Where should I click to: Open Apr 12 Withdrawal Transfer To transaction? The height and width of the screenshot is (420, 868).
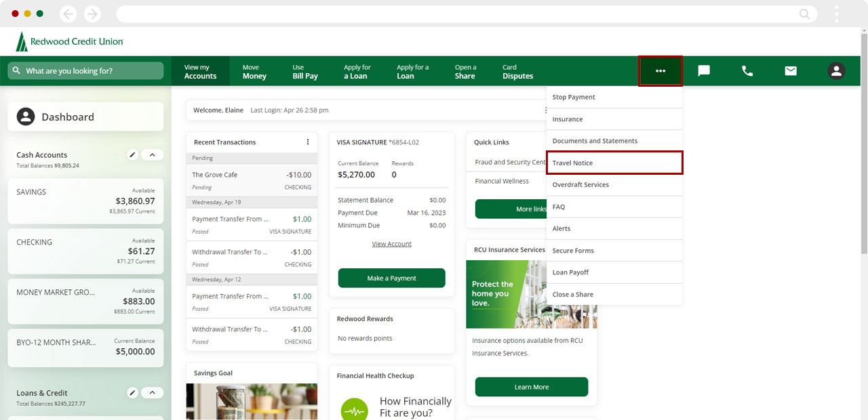click(x=252, y=335)
